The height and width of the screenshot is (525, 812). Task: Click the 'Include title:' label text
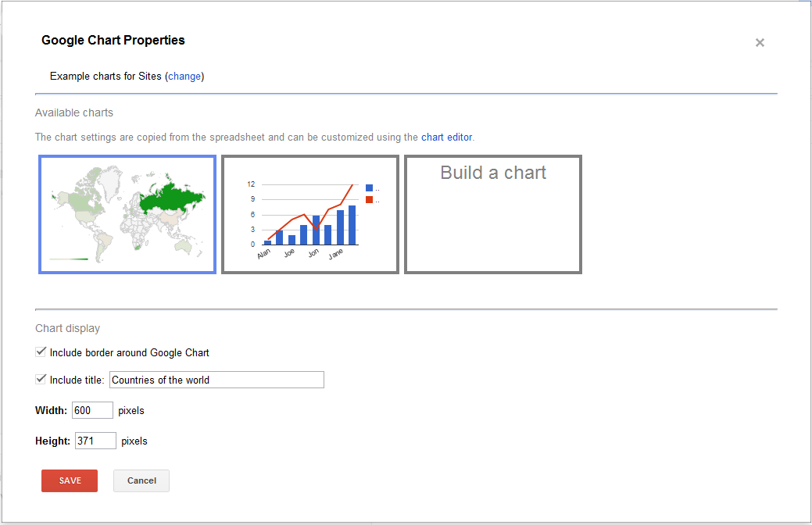coord(77,380)
